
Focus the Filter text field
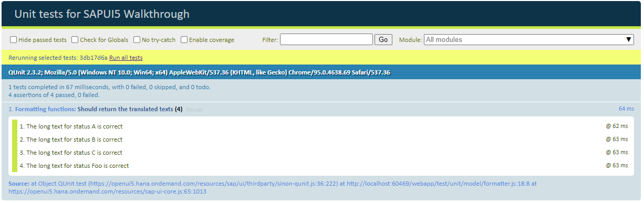[326, 39]
